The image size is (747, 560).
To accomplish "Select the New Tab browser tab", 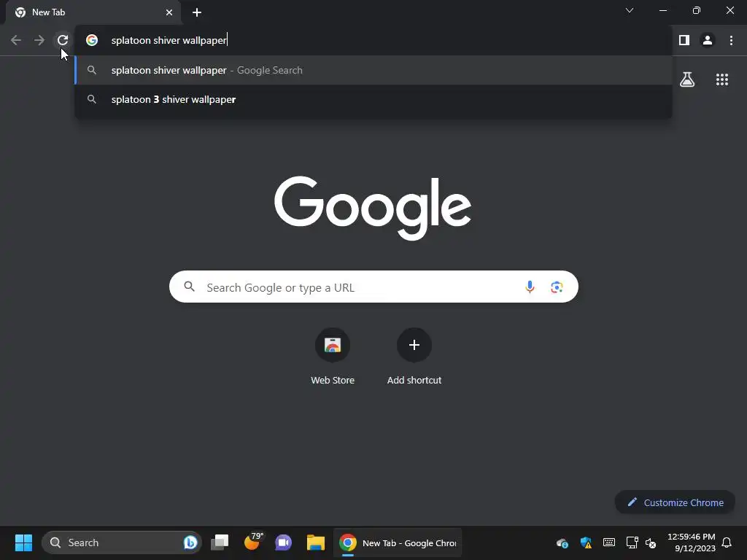I will coord(93,12).
